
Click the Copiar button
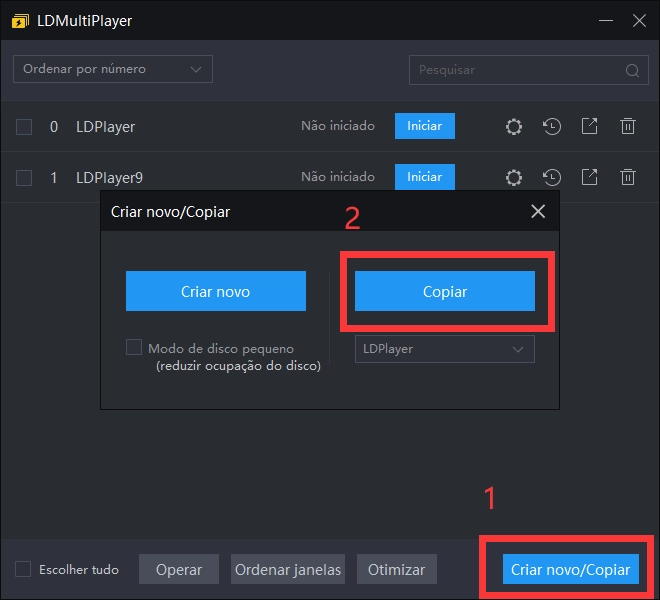[444, 291]
